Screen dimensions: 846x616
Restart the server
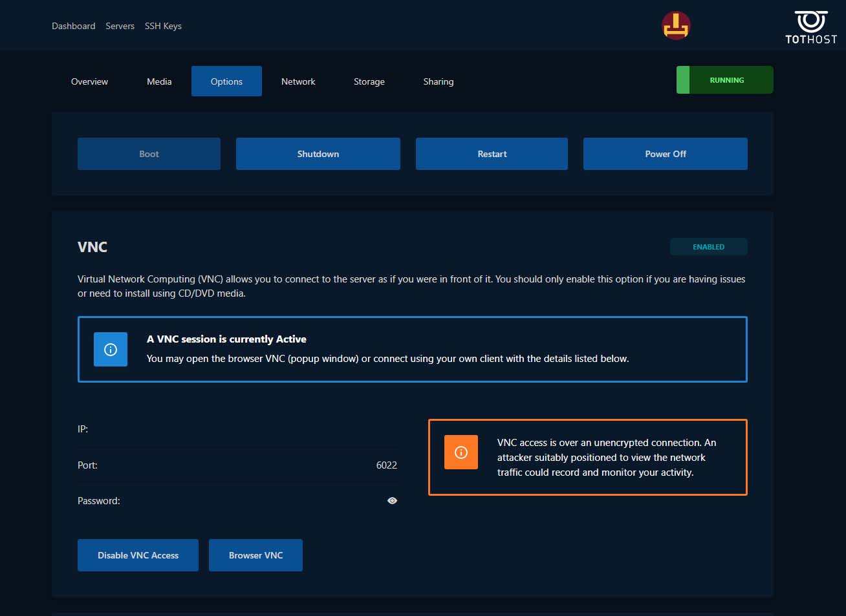(x=492, y=154)
